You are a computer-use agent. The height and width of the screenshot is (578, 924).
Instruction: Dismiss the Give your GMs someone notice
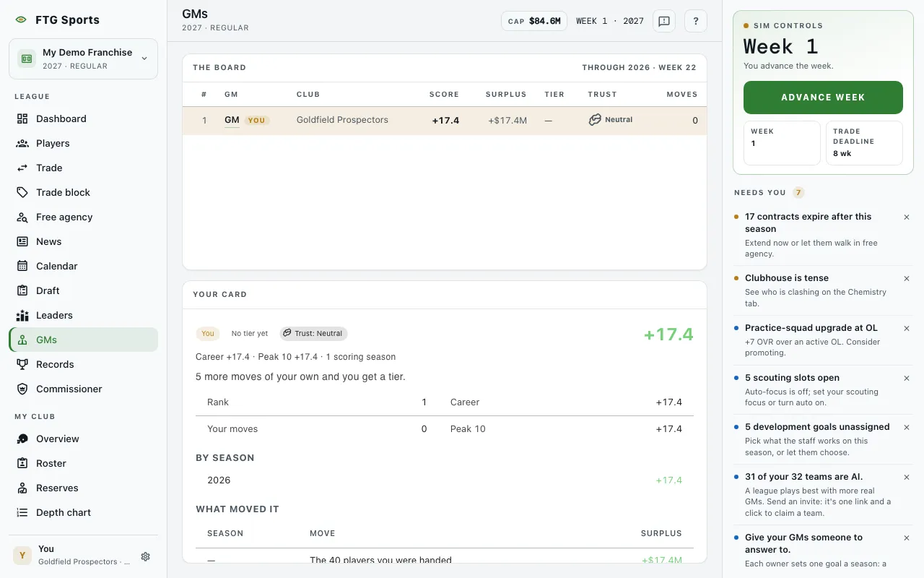point(907,538)
